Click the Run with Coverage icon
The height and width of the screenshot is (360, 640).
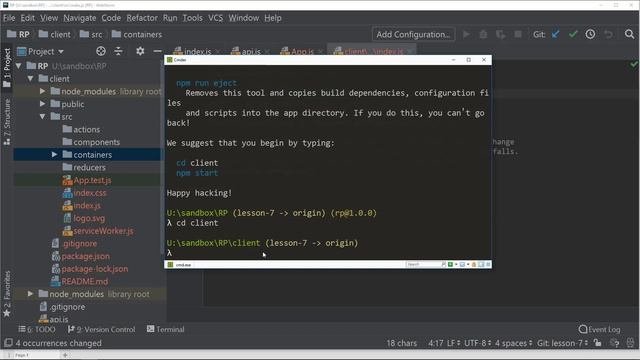500,34
